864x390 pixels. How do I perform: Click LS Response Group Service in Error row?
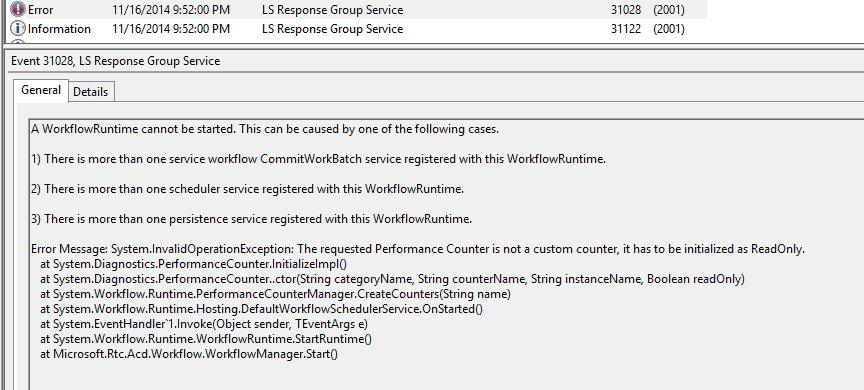coord(332,10)
